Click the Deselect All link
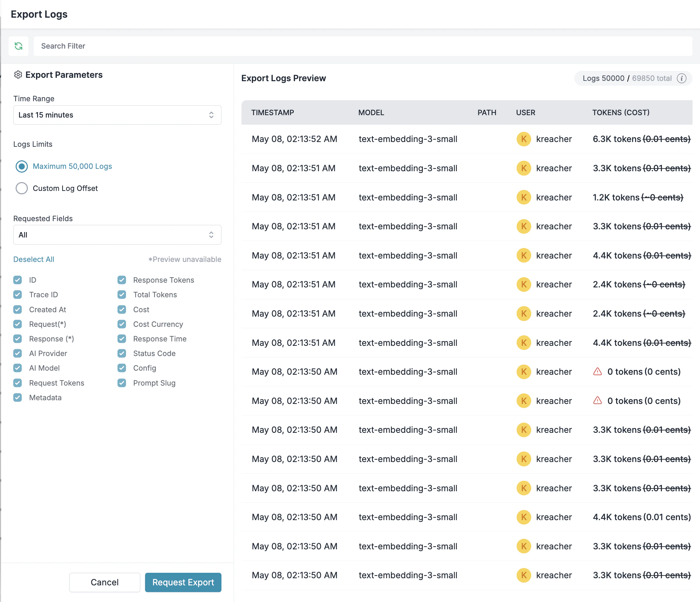 point(34,259)
